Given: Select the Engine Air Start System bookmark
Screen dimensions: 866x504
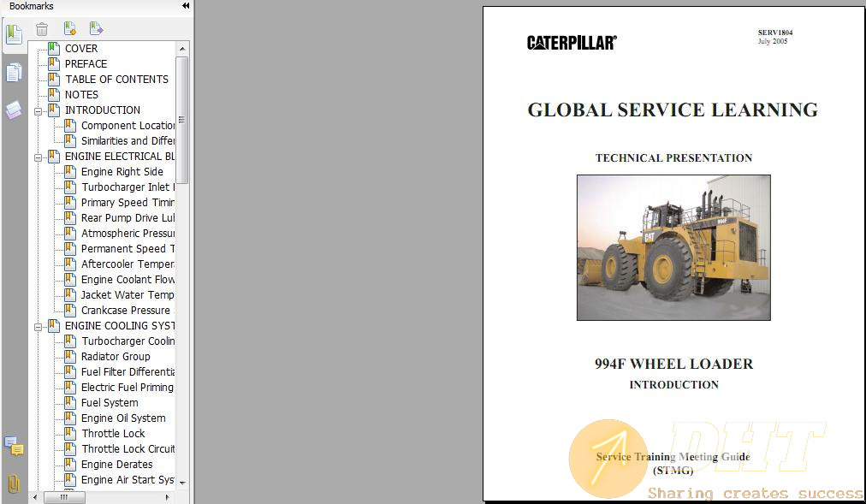Looking at the screenshot, I should pyautogui.click(x=128, y=481).
